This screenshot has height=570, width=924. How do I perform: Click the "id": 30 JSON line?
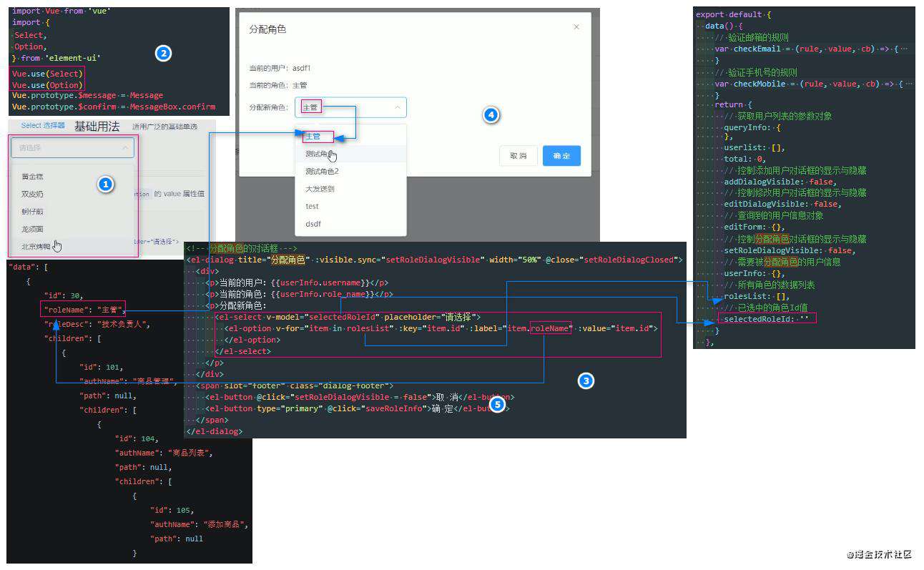[x=64, y=295]
